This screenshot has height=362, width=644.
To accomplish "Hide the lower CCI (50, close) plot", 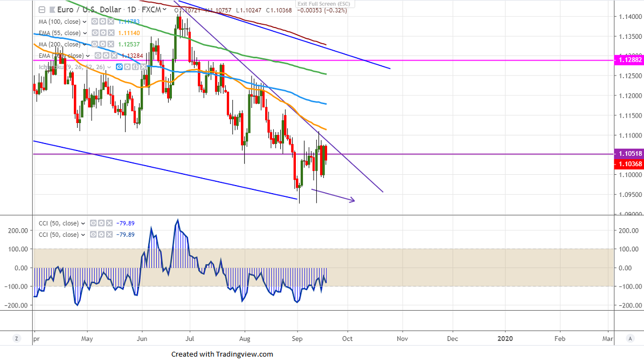I will (93, 235).
